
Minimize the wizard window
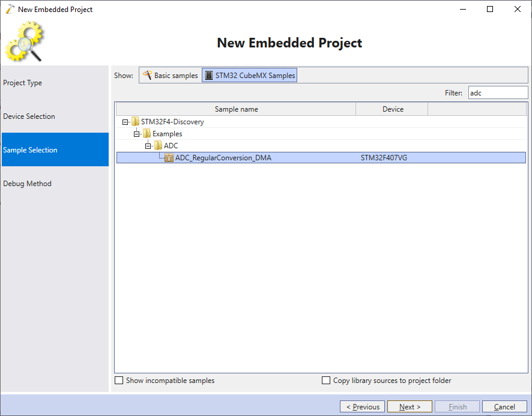pyautogui.click(x=463, y=9)
